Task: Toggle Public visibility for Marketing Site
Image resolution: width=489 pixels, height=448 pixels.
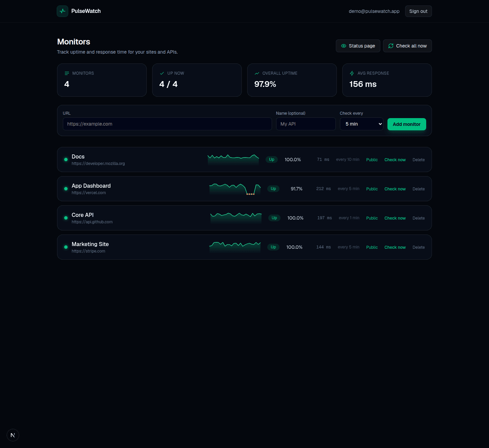Action: pos(372,247)
